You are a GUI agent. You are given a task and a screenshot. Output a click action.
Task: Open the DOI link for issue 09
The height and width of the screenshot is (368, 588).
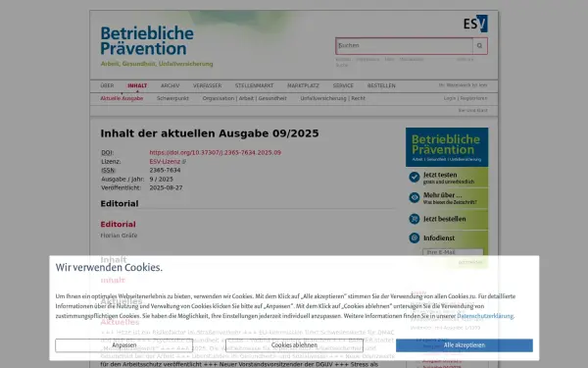click(216, 152)
